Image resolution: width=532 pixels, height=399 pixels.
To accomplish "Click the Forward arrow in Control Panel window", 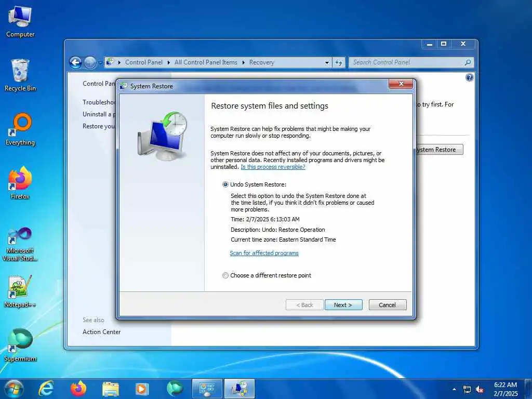I will coord(90,62).
